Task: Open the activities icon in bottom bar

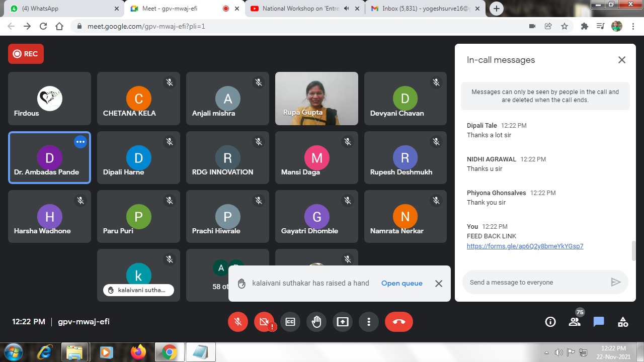Action: coord(623,322)
